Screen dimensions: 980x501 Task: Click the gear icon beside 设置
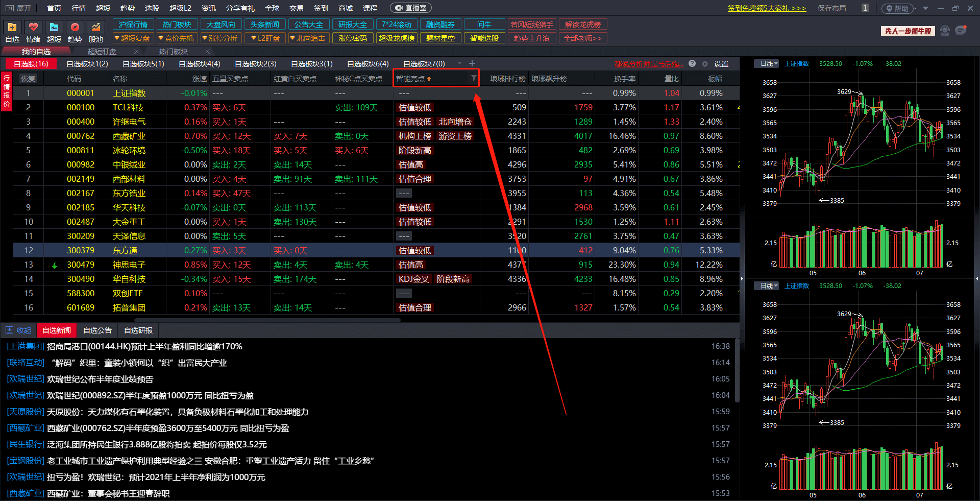pos(705,64)
